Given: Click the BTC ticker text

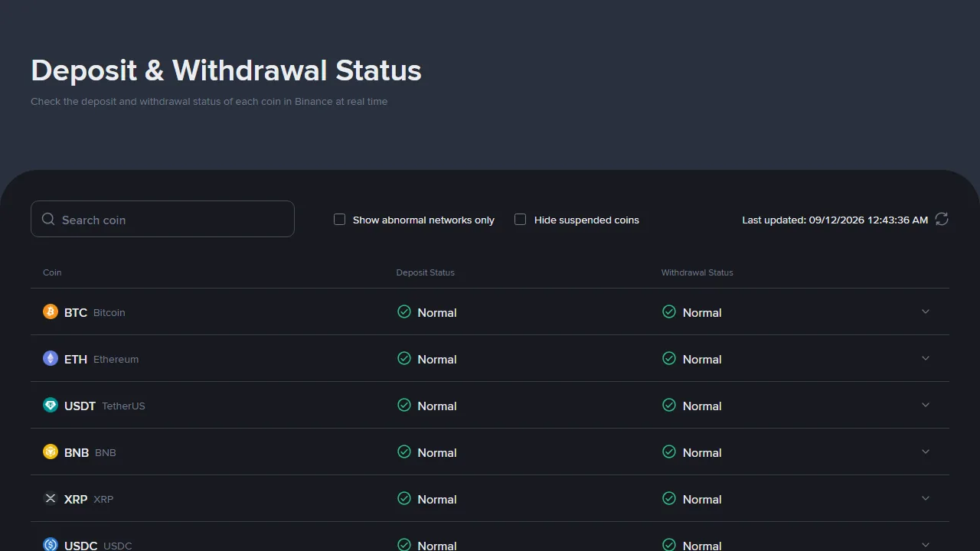Looking at the screenshot, I should [76, 312].
